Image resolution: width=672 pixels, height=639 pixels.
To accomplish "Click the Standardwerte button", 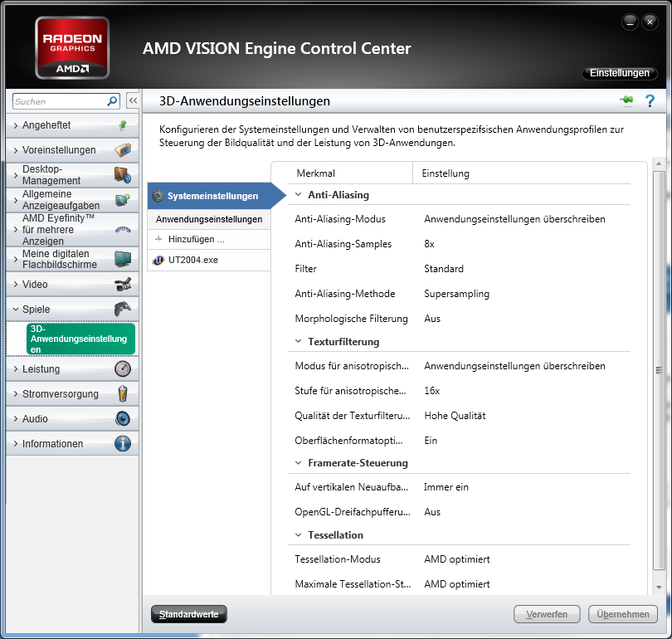I will tap(188, 614).
